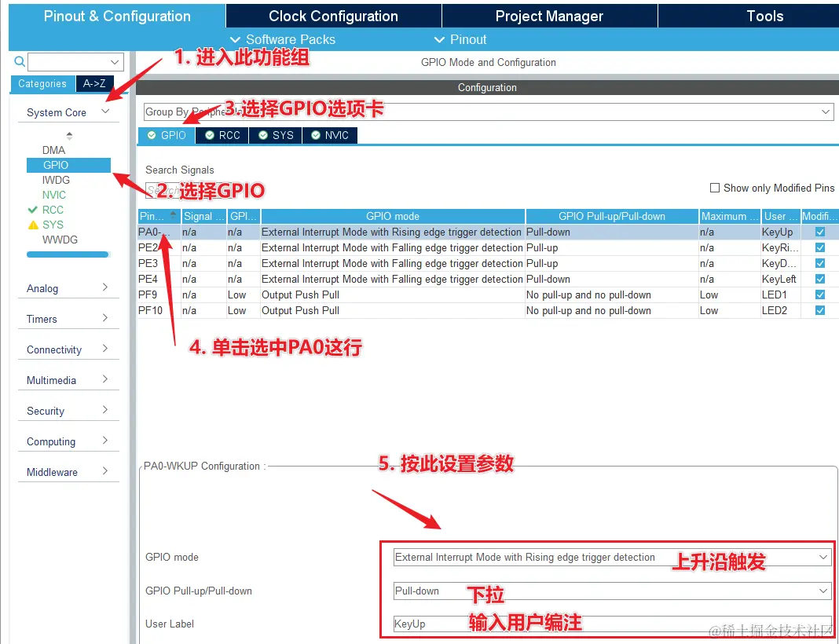Screen dimensions: 839x644
Task: Select NVIC in System Core list
Action: tap(54, 196)
